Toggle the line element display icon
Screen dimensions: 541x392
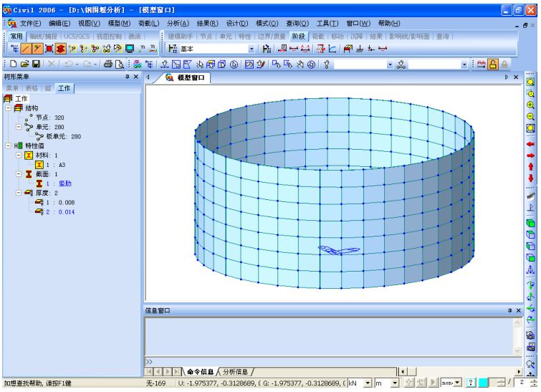[26, 49]
